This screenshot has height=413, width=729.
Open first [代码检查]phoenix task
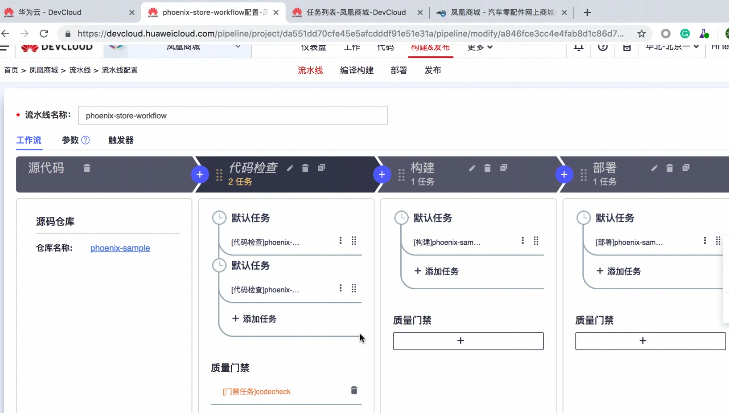265,242
